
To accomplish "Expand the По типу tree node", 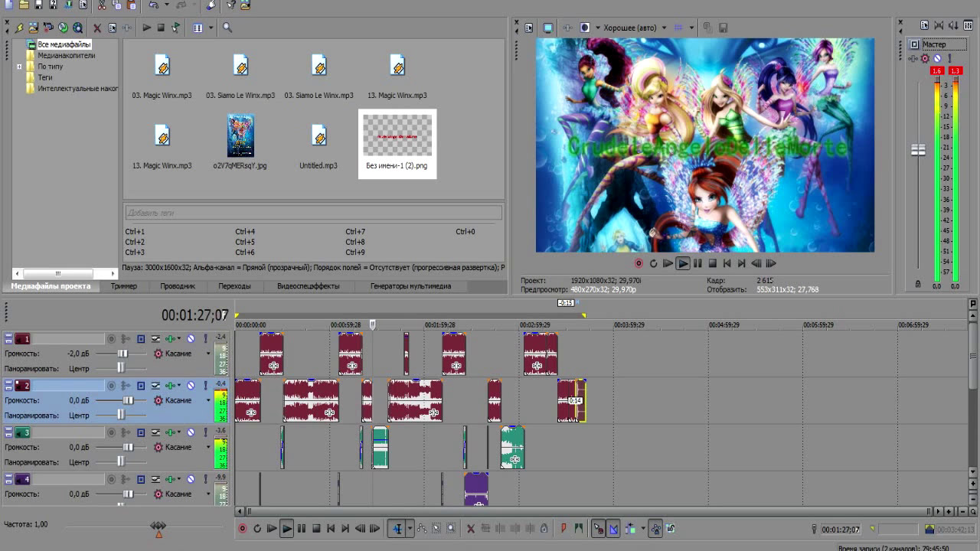I will [19, 67].
